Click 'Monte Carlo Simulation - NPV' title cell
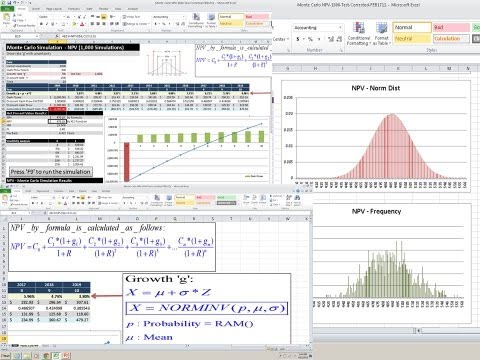480x360 pixels. click(x=73, y=47)
